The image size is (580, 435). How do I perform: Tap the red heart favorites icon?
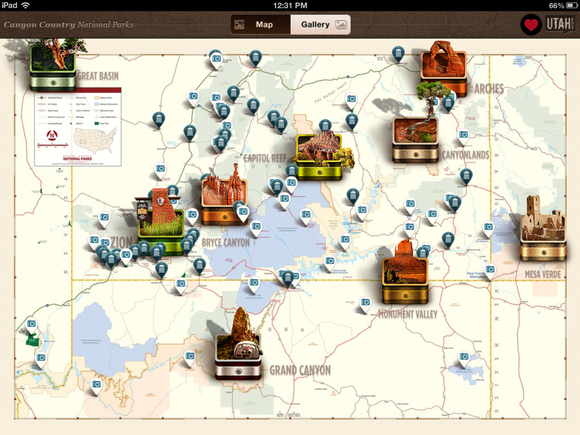[531, 25]
